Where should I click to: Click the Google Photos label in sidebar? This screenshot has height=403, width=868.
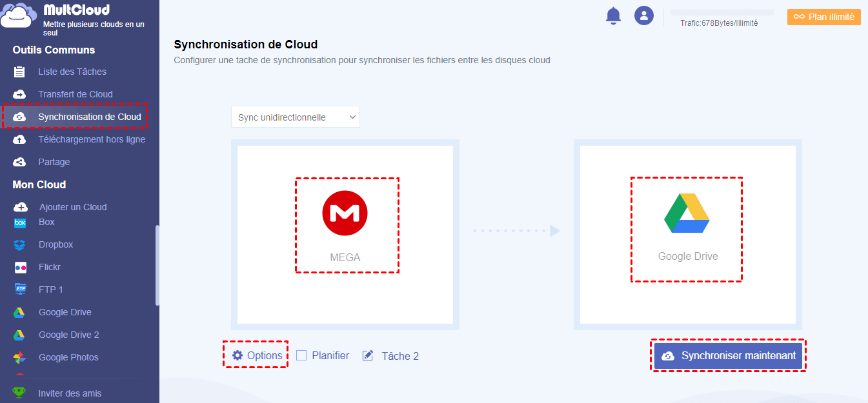tap(68, 357)
